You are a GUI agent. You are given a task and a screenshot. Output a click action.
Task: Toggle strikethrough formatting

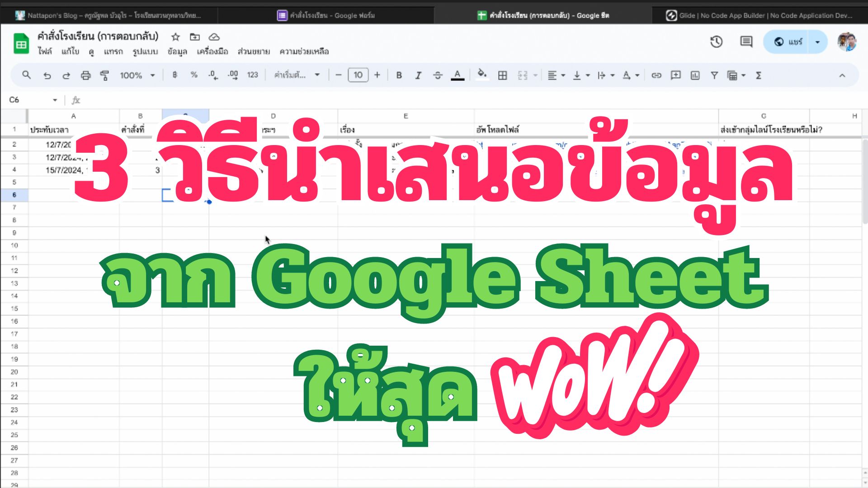(x=437, y=75)
